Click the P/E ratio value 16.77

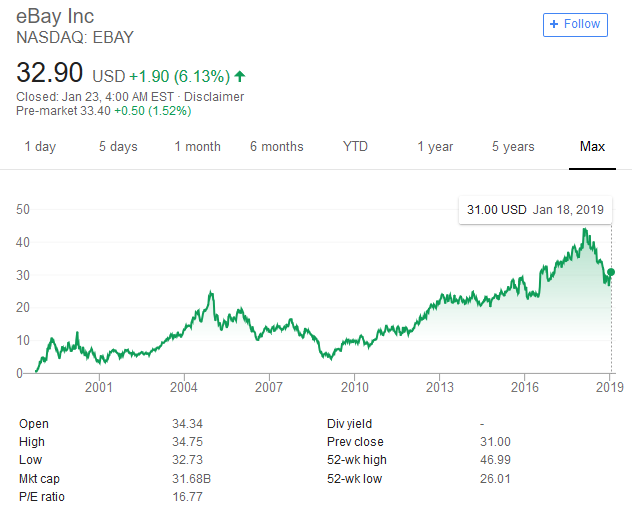coord(187,497)
